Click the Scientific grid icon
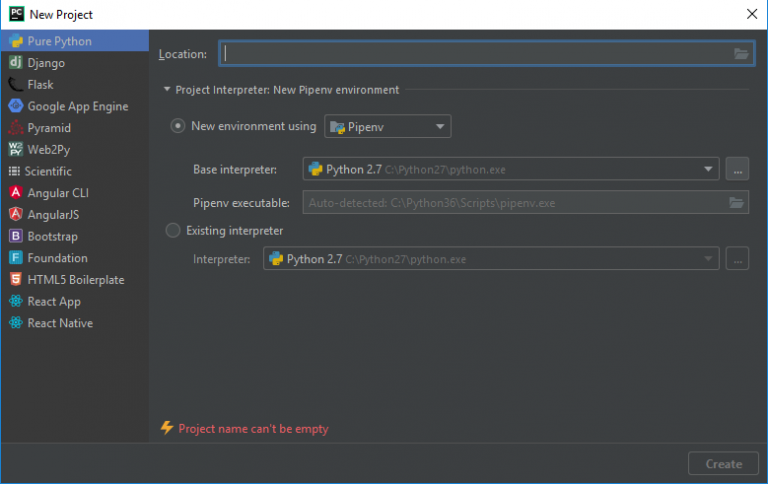This screenshot has width=768, height=484. pos(14,171)
